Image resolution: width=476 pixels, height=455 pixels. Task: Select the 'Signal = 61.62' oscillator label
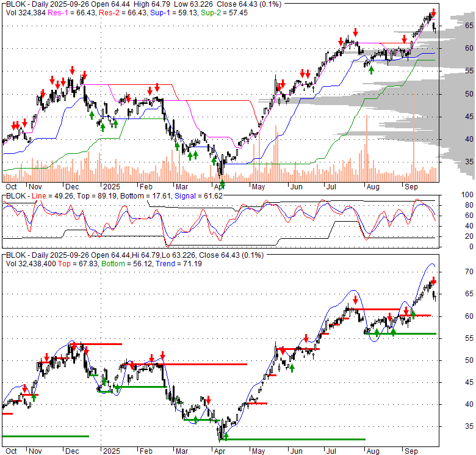pos(198,196)
